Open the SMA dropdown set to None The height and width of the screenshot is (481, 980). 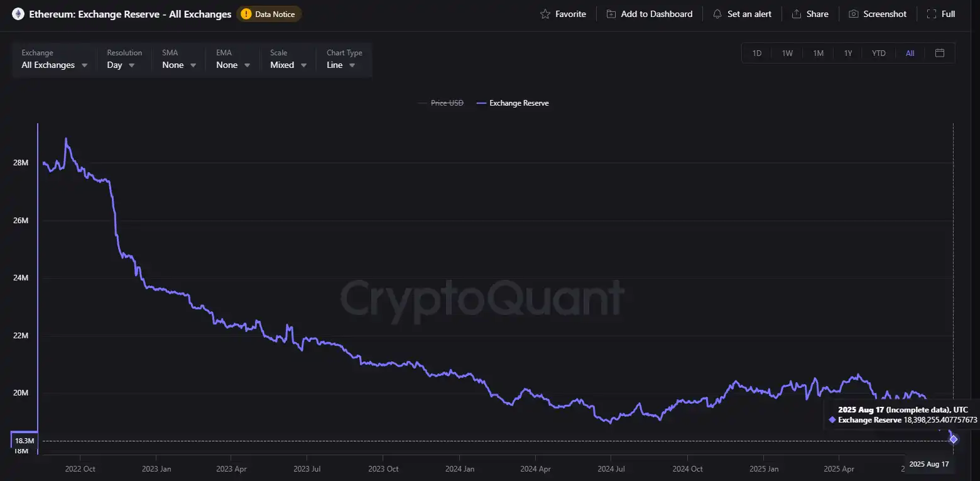click(x=178, y=65)
